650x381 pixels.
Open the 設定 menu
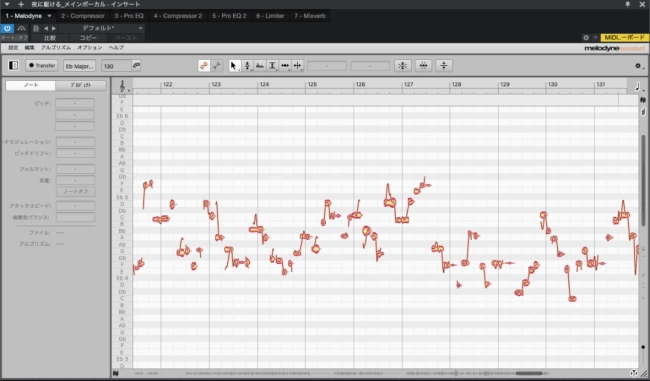tap(13, 48)
